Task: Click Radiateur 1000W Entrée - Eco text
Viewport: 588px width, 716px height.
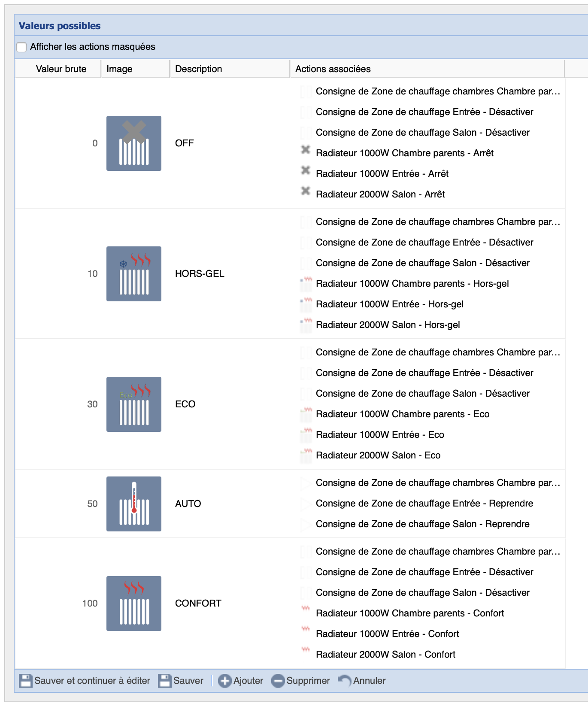Action: click(x=380, y=435)
